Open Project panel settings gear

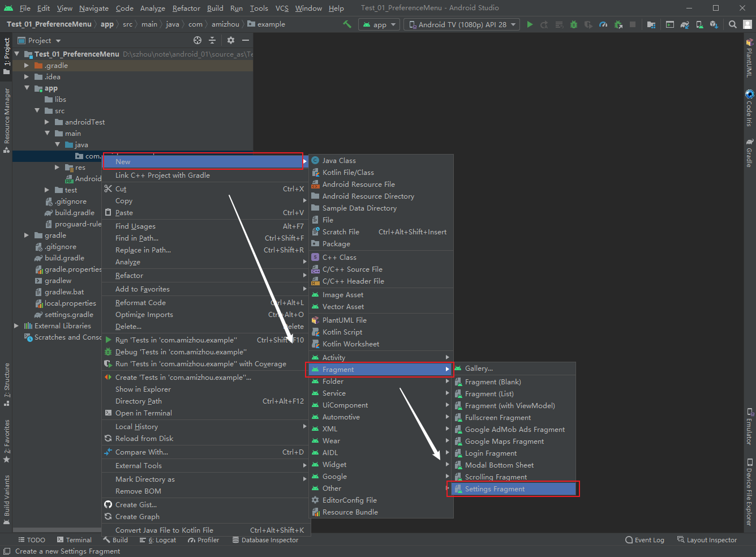click(230, 40)
